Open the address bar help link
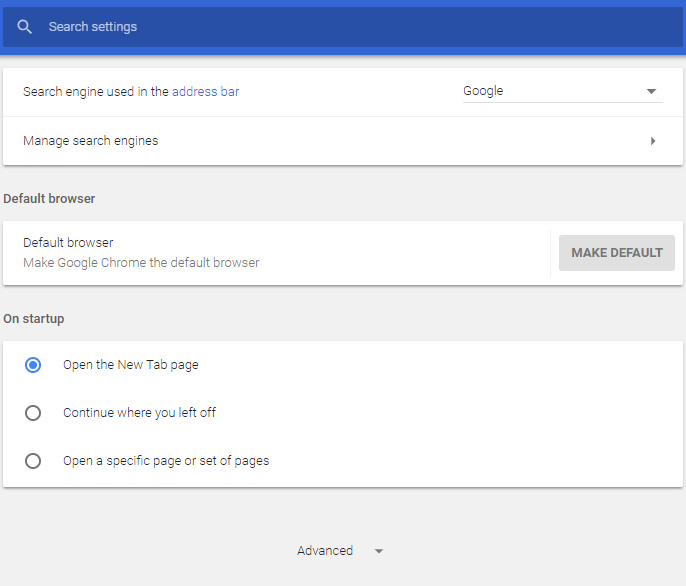This screenshot has width=686, height=586. [x=206, y=91]
